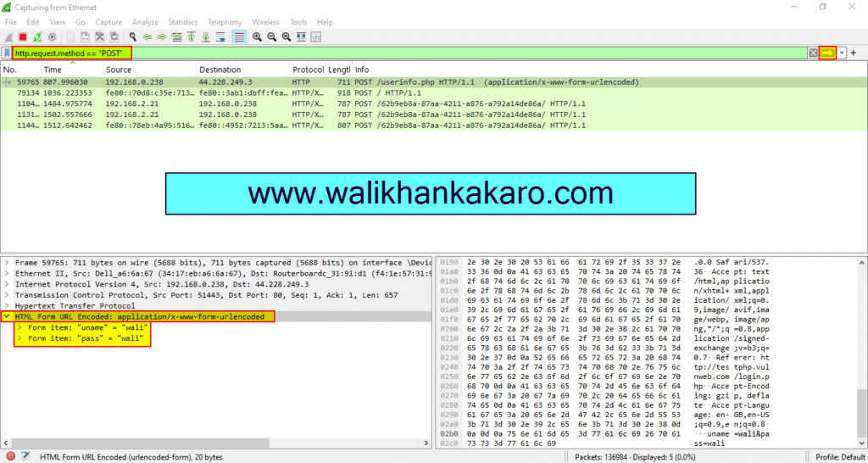Screen dimensions: 868x463
Task: Zoom out the packet text
Action: 272,37
